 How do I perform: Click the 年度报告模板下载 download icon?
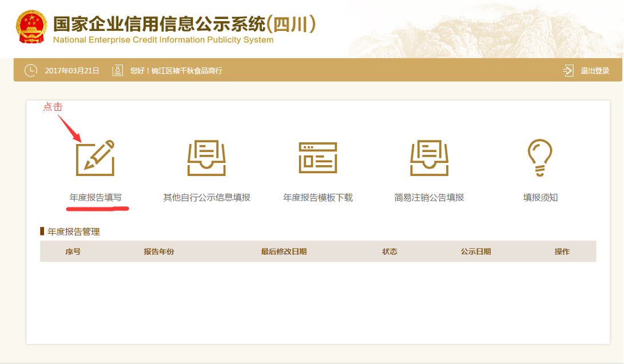click(318, 158)
